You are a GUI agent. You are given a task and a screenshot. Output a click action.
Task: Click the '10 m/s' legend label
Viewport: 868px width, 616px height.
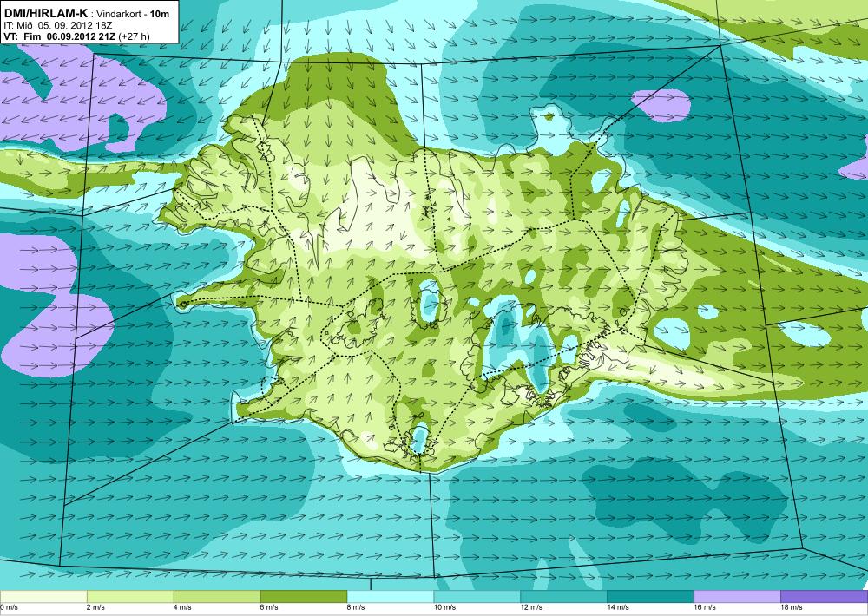coord(445,607)
